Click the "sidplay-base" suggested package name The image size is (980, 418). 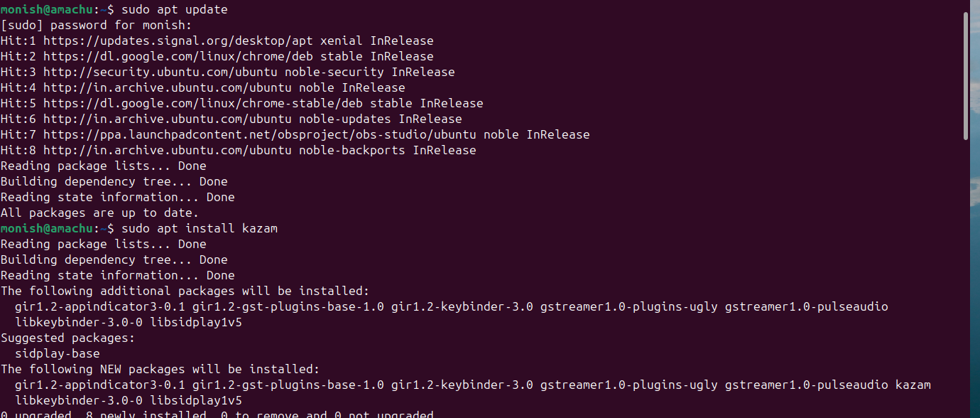coord(58,353)
